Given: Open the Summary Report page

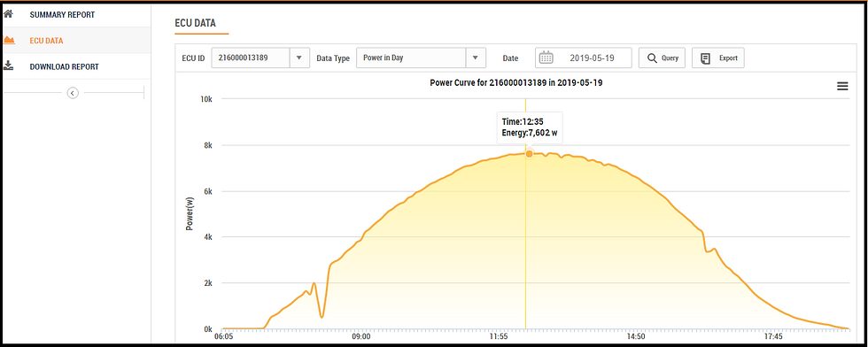Looking at the screenshot, I should 61,14.
